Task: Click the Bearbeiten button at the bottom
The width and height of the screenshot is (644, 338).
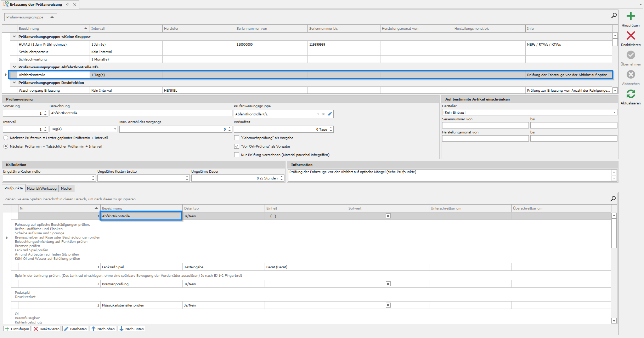Action: (75, 329)
